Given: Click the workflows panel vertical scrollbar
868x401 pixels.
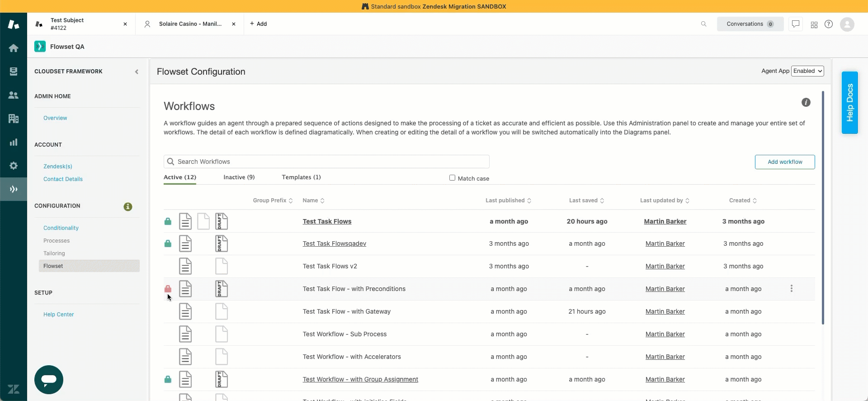Looking at the screenshot, I should pos(823,208).
